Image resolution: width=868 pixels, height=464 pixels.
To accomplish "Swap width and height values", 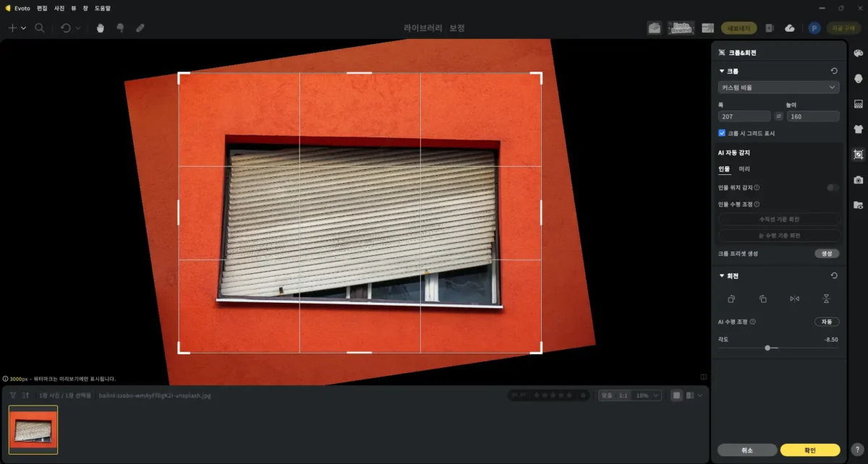I will (x=779, y=116).
